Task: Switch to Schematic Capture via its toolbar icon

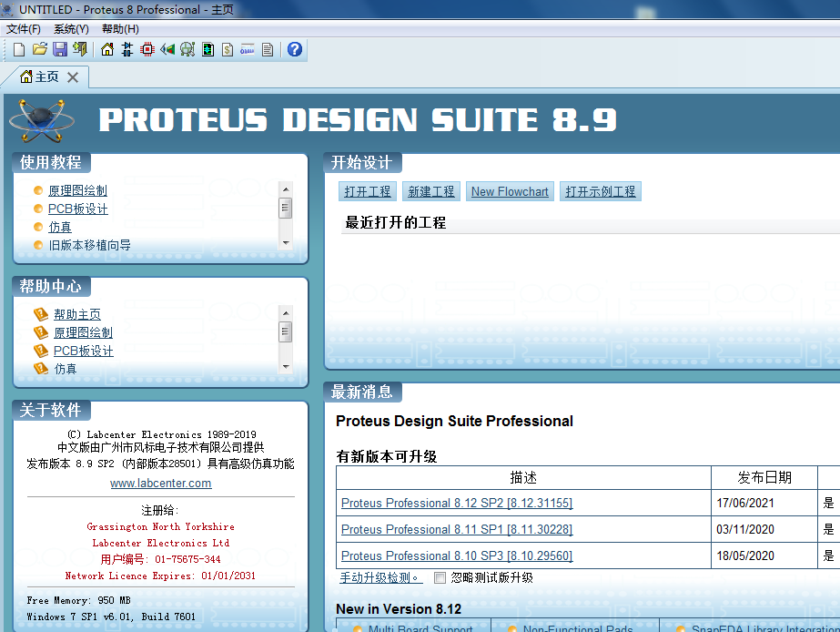Action: pos(126,49)
